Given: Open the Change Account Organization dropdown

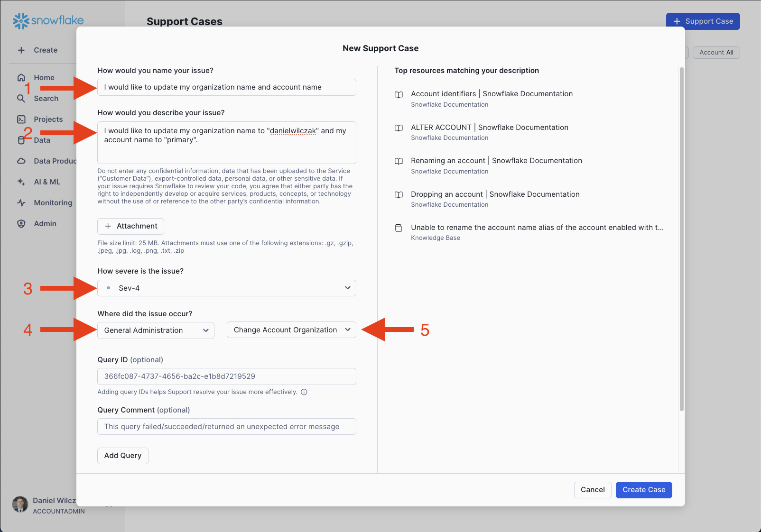Looking at the screenshot, I should pos(291,330).
